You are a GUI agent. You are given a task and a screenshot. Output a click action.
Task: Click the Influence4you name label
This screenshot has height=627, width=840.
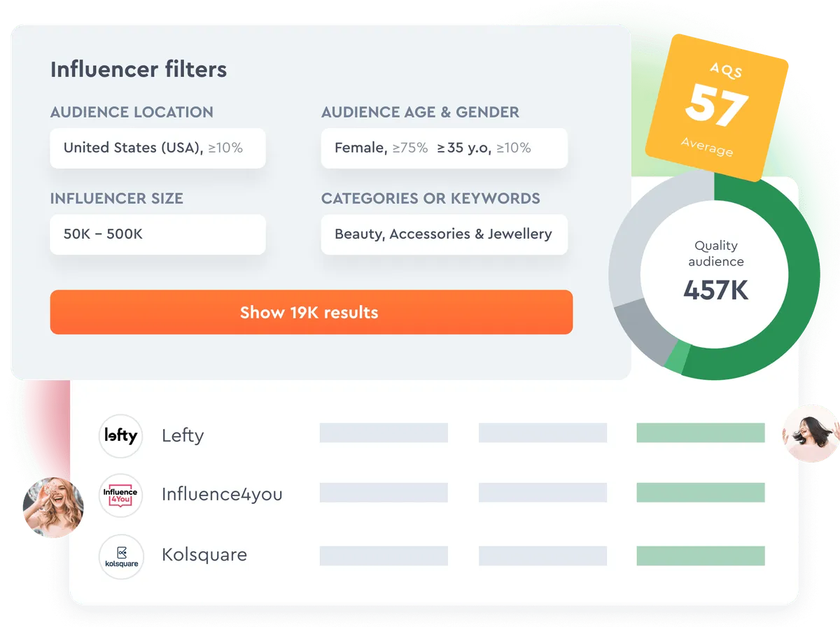click(222, 494)
